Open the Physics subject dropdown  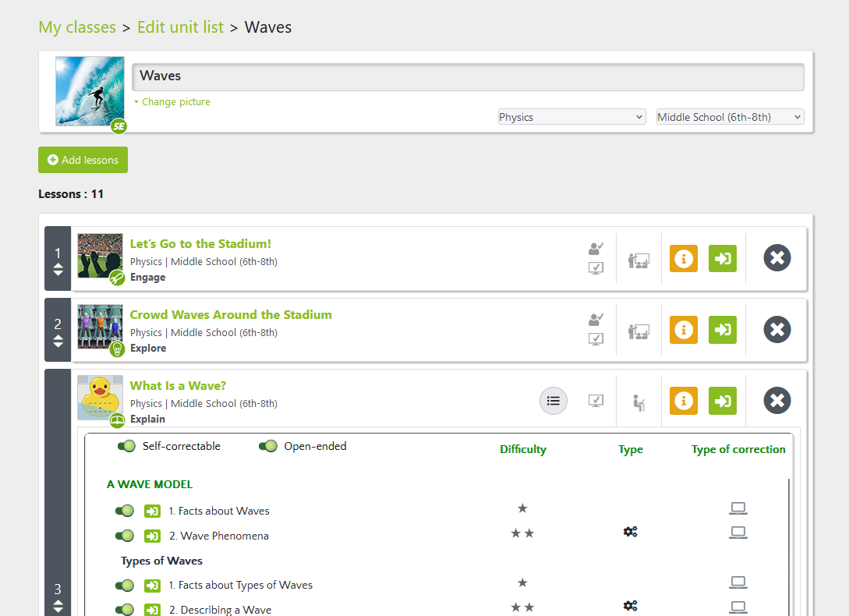(x=571, y=117)
